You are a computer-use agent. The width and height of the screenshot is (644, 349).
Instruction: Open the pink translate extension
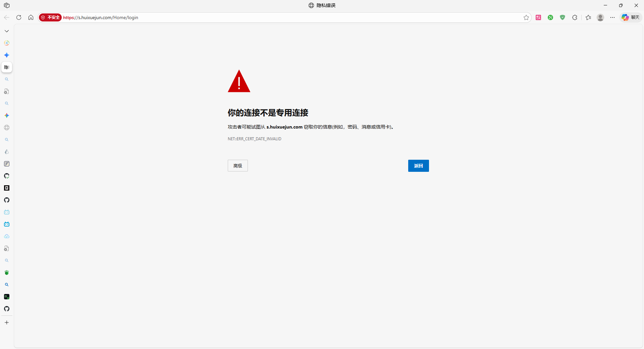tap(538, 17)
